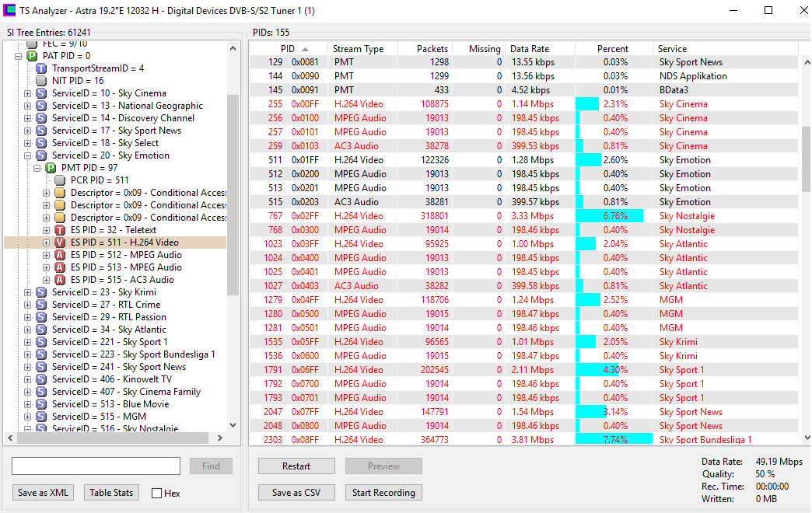The image size is (812, 513).
Task: Expand ServiceID 223 Sky Sport Bundesliga 1 node
Action: [x=28, y=354]
